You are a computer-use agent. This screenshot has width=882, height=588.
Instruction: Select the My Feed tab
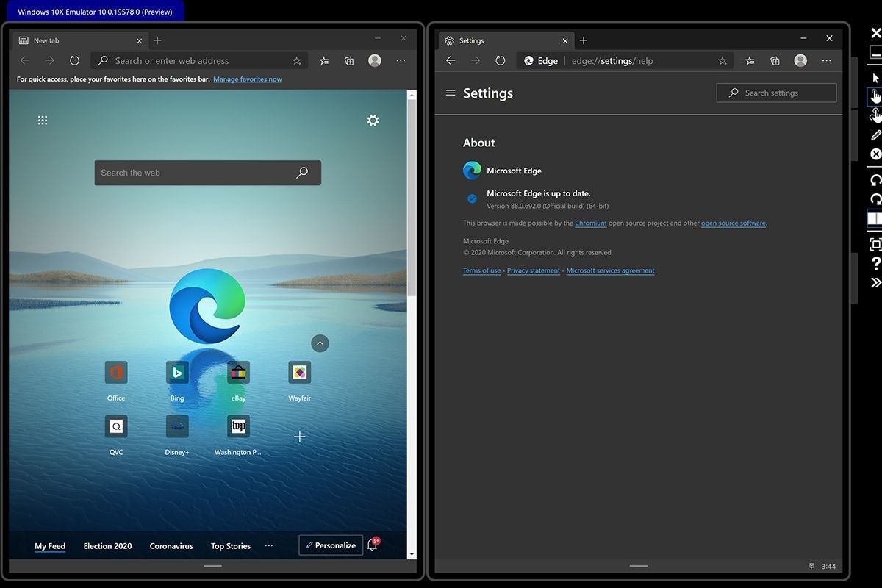coord(50,546)
